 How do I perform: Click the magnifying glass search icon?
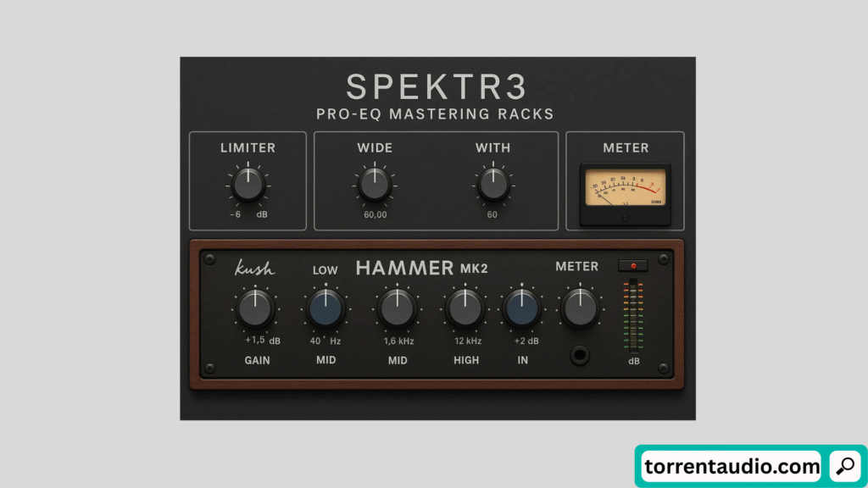[x=844, y=466]
